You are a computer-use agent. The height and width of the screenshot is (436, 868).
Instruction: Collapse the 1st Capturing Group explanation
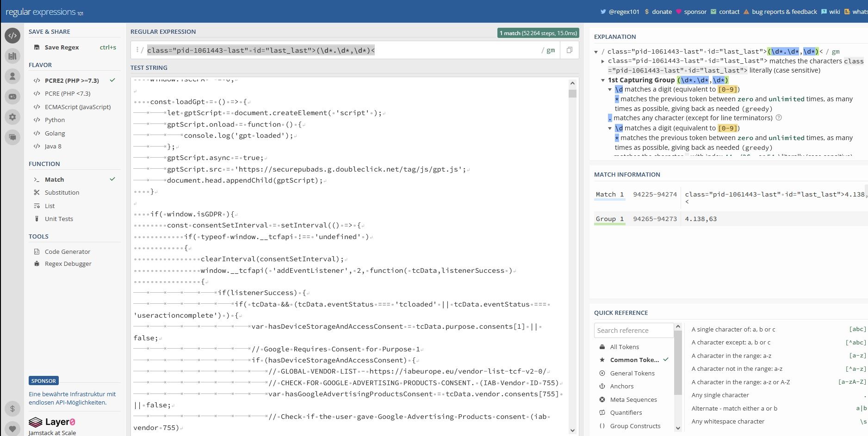[603, 80]
